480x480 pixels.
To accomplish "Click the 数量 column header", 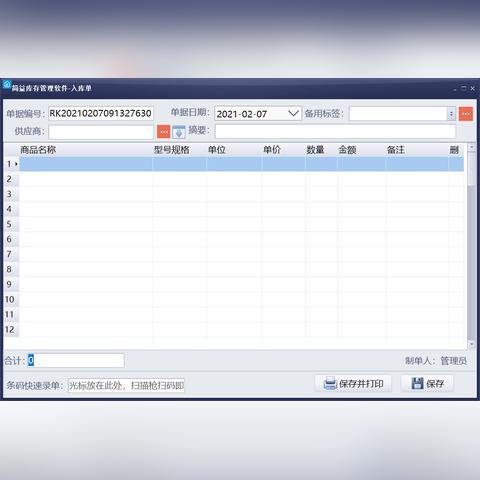I will [x=315, y=150].
